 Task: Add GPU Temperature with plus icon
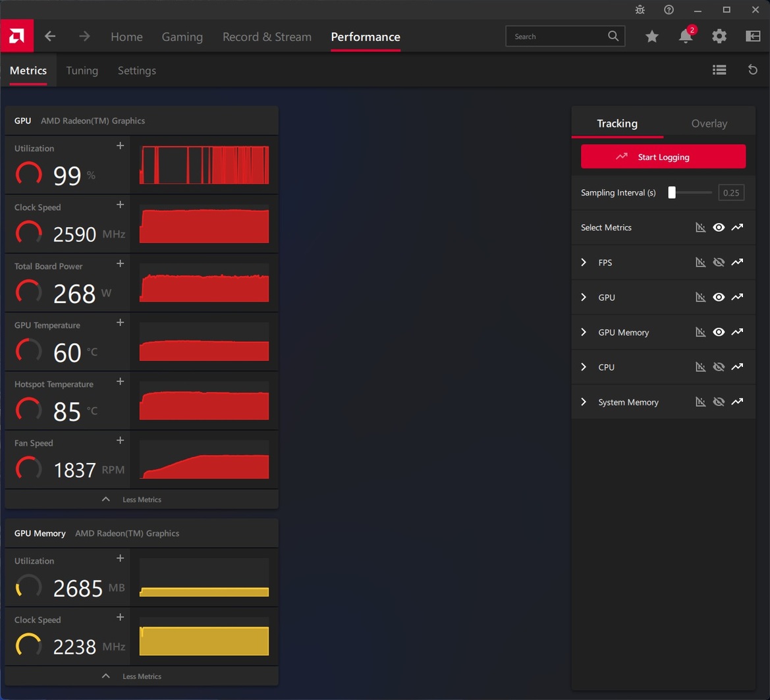point(120,323)
